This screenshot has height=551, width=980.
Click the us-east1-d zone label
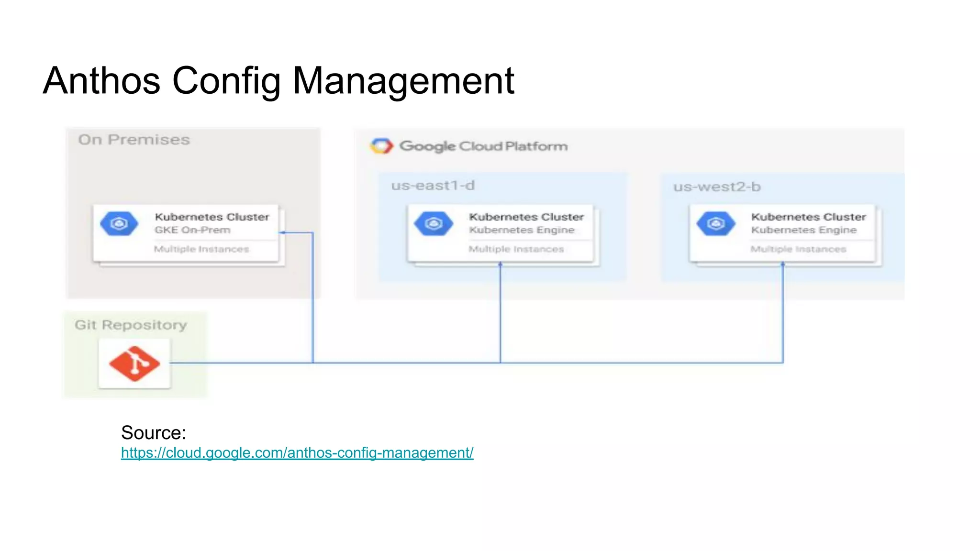[433, 186]
